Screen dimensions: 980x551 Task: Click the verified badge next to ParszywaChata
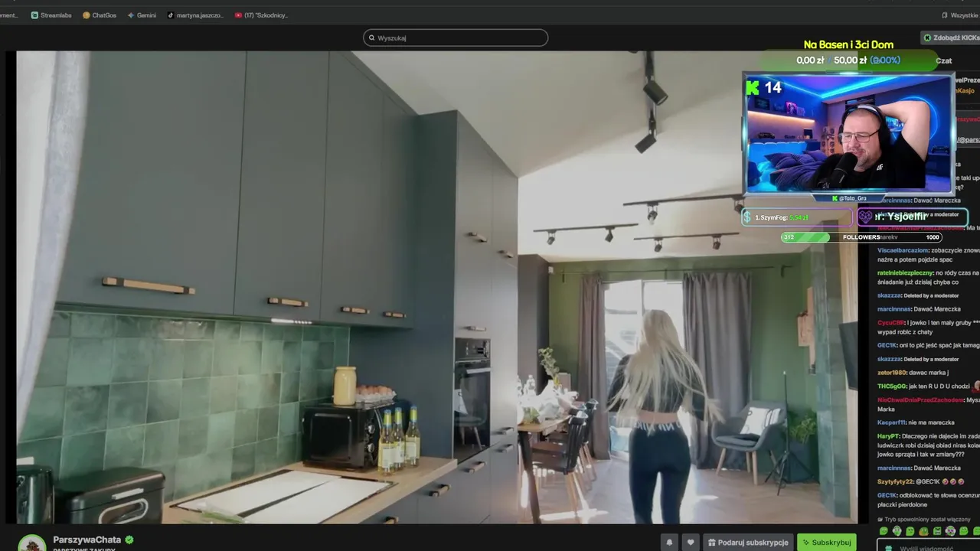(129, 540)
